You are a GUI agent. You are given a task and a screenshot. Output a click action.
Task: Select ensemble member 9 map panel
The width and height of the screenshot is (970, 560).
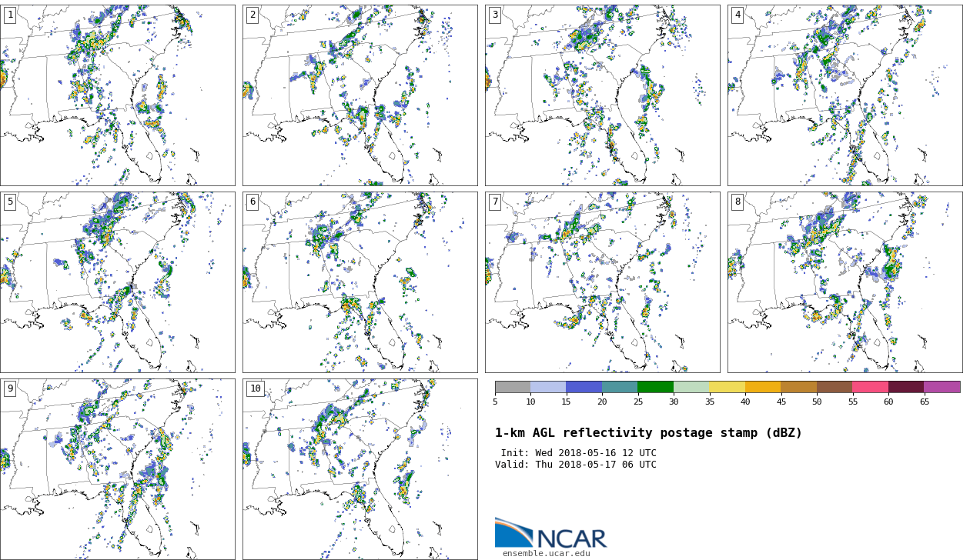pyautogui.click(x=118, y=468)
